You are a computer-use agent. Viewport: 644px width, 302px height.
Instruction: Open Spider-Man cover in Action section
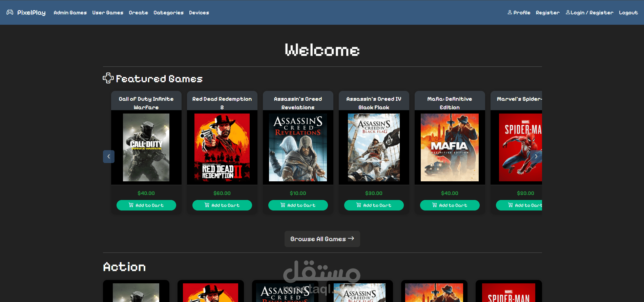tap(508, 293)
